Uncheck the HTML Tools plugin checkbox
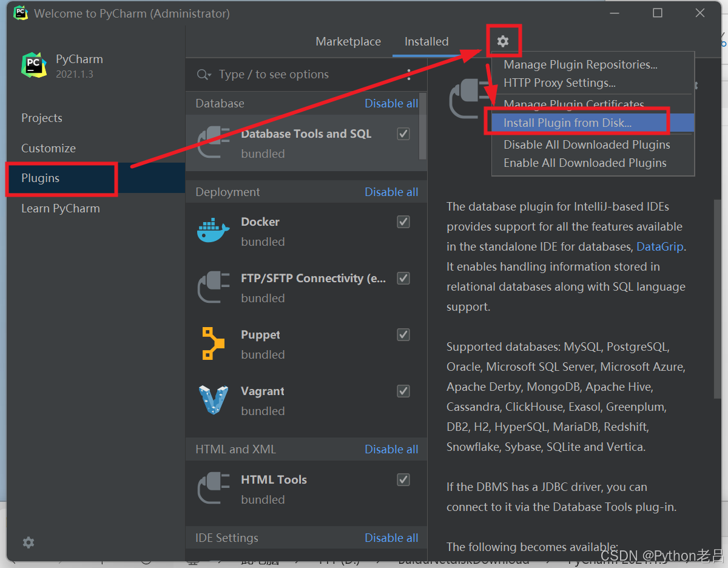The width and height of the screenshot is (728, 568). pyautogui.click(x=403, y=479)
